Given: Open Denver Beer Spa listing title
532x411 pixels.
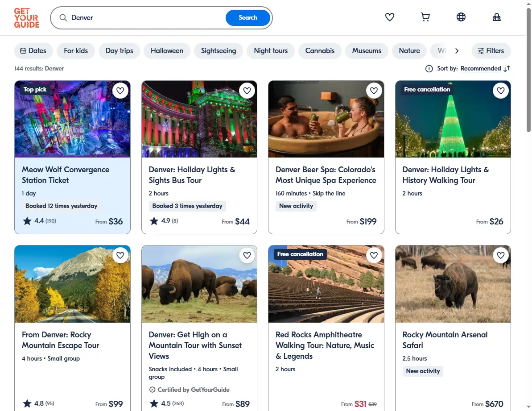Looking at the screenshot, I should point(326,175).
